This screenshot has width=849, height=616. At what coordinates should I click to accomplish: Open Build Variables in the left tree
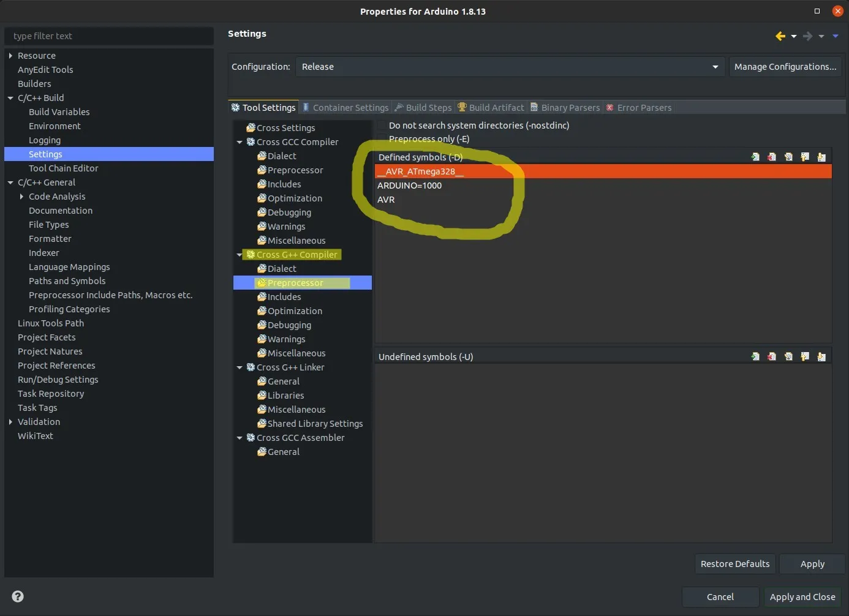tap(59, 112)
